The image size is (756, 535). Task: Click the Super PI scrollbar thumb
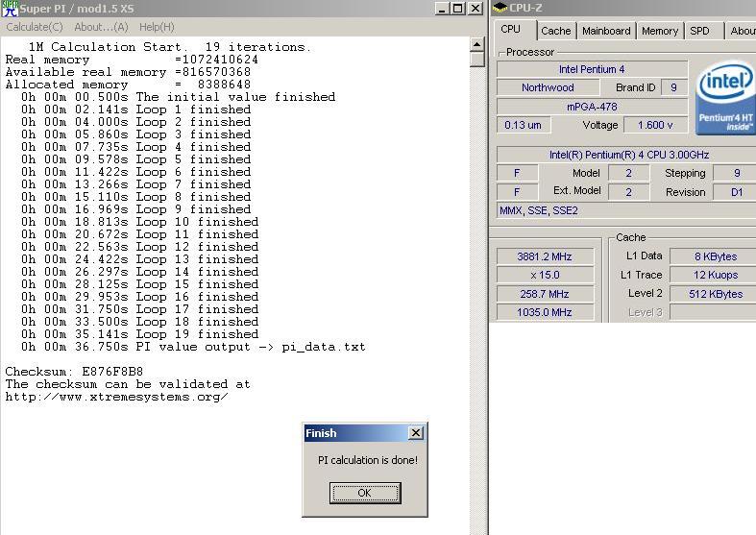(476, 60)
